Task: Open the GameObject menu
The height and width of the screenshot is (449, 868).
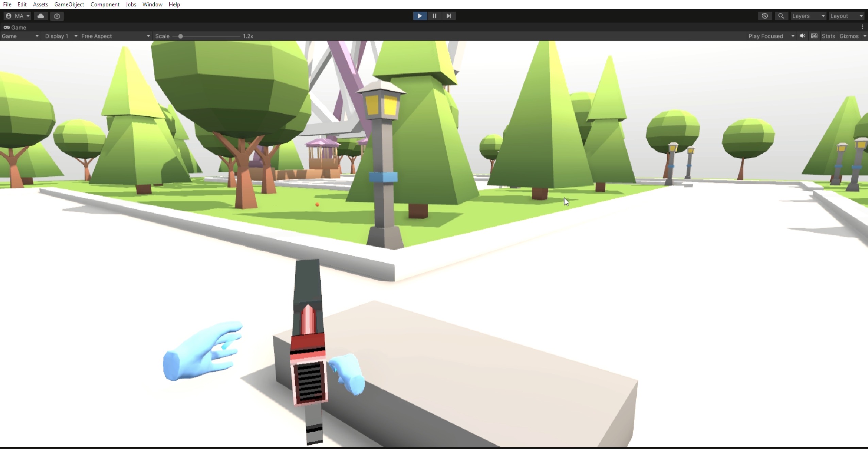Action: 69,4
